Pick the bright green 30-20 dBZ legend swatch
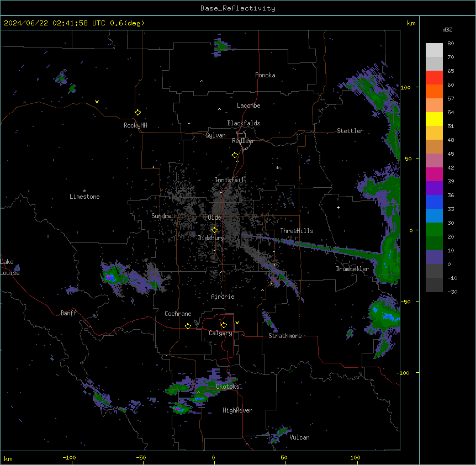Screen dimensions: 476x465 pos(434,230)
